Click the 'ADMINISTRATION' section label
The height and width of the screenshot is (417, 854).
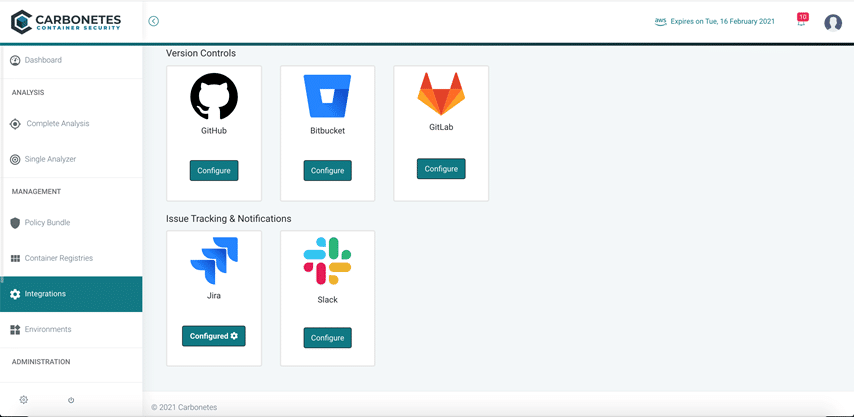click(41, 361)
